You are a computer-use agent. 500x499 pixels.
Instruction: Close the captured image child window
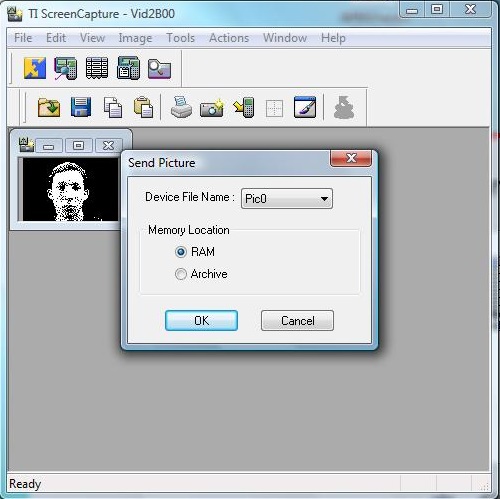click(109, 145)
